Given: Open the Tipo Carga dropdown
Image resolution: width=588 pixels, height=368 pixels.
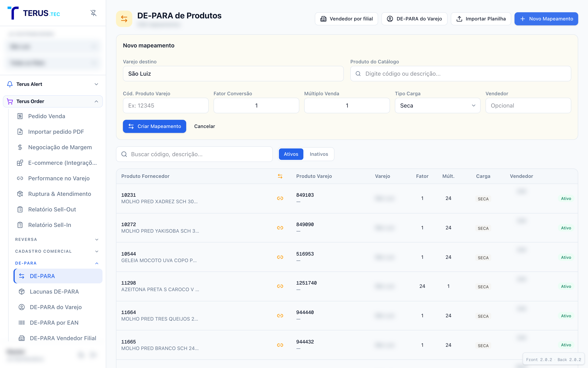Looking at the screenshot, I should click(438, 106).
